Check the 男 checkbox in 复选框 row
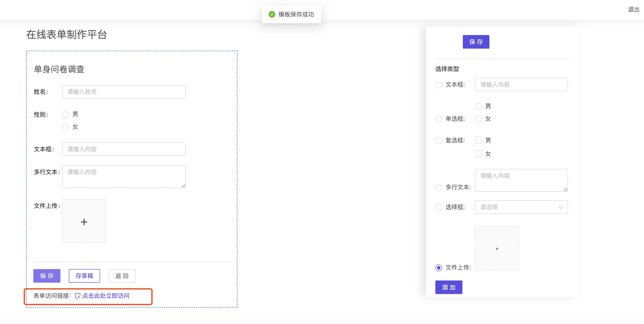This screenshot has height=324, width=644. [x=478, y=140]
